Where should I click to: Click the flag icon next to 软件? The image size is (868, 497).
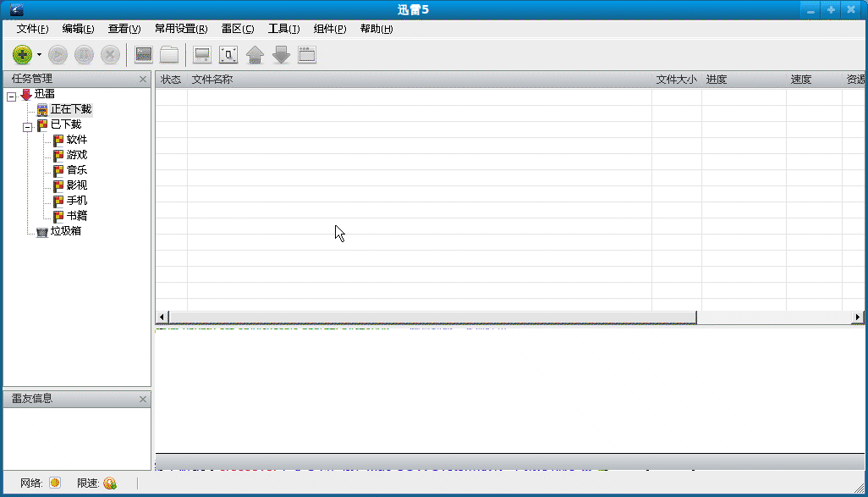[x=58, y=141]
